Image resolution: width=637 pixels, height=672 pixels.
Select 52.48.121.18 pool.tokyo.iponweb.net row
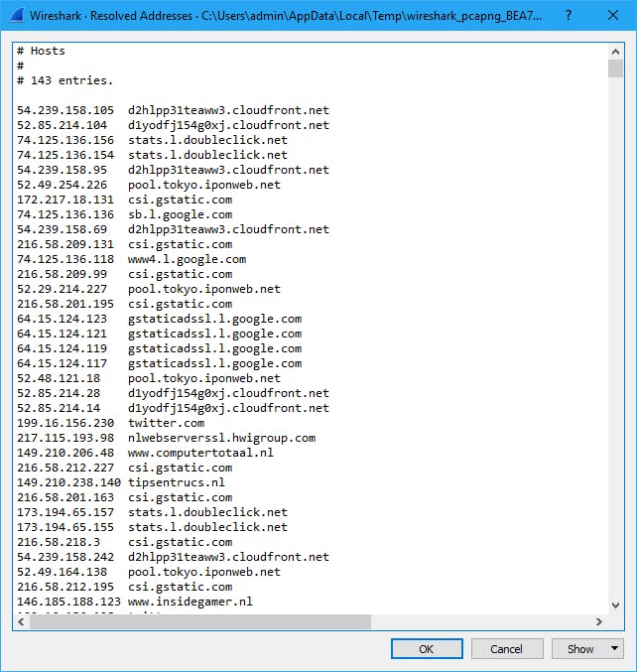149,378
